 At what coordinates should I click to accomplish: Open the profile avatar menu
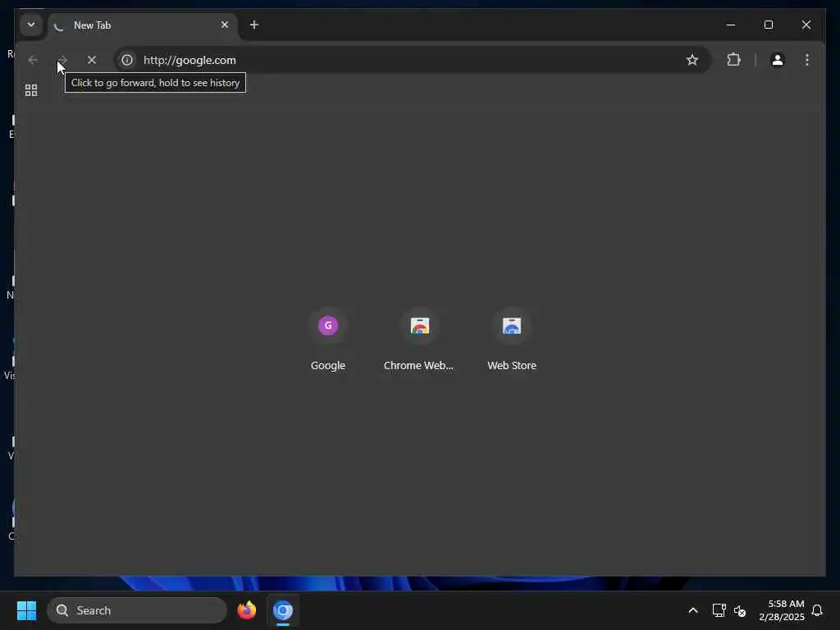pos(778,60)
